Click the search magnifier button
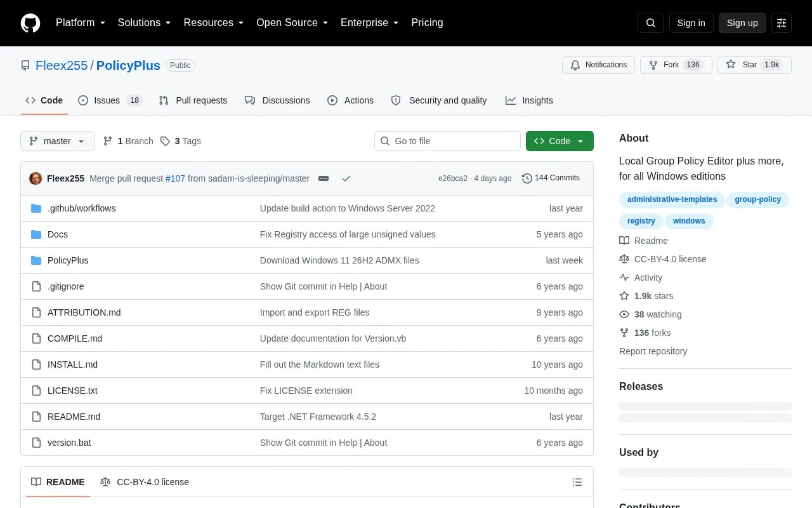Screen dimensions: 812x508 point(651,23)
